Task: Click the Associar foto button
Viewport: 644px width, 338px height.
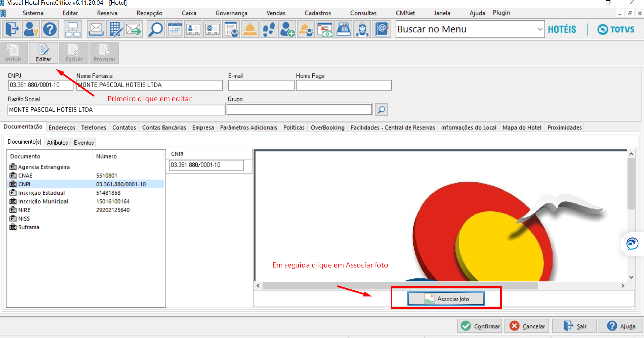Action: (446, 299)
